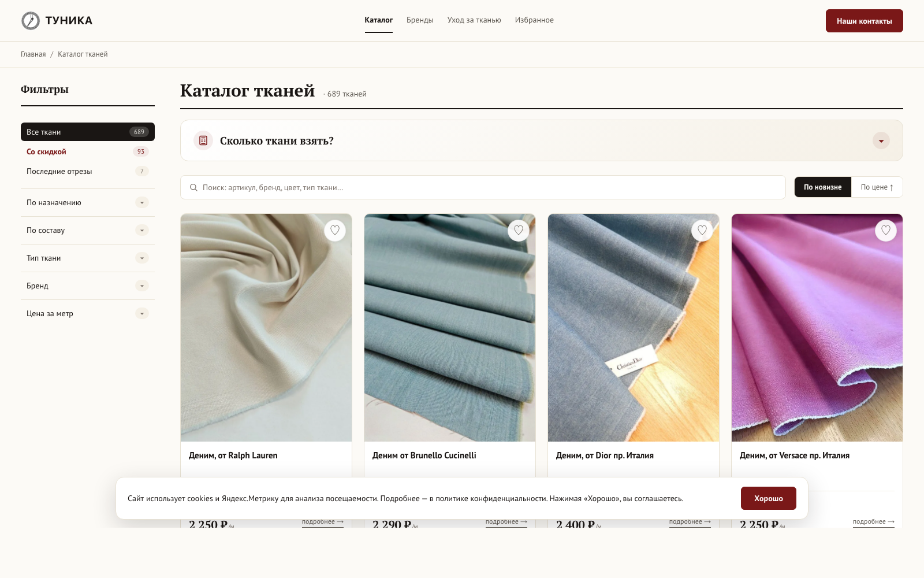The width and height of the screenshot is (924, 578).
Task: Open the 'Уход за тканью' nav tab
Action: 474,20
